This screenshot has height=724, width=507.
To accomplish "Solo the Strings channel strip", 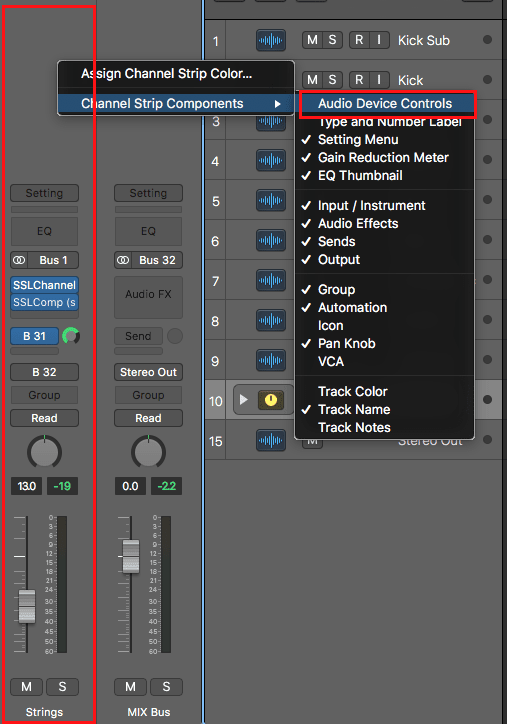I will [x=62, y=687].
